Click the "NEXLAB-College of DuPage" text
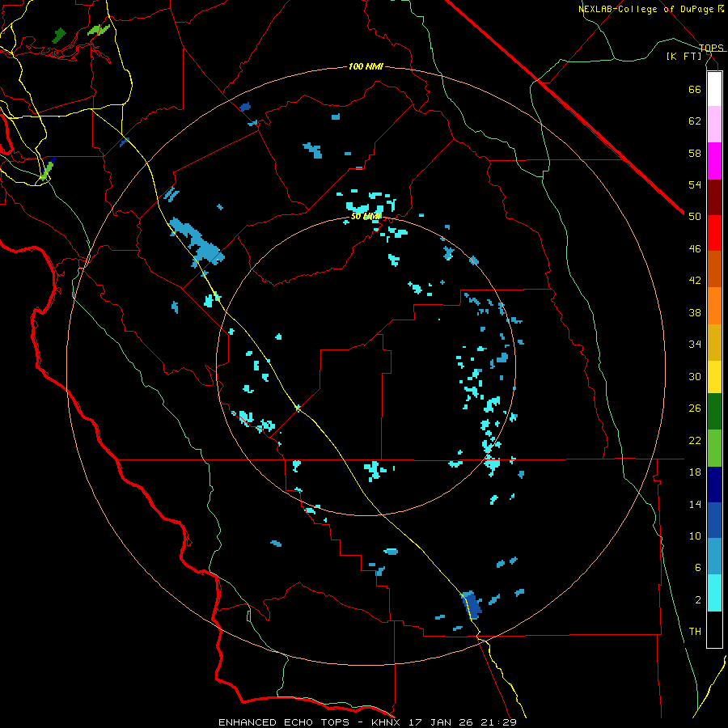The image size is (728, 728). pyautogui.click(x=647, y=9)
